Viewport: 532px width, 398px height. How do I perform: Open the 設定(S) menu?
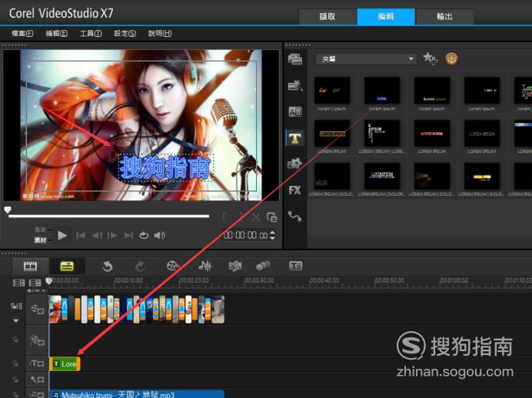pos(125,33)
